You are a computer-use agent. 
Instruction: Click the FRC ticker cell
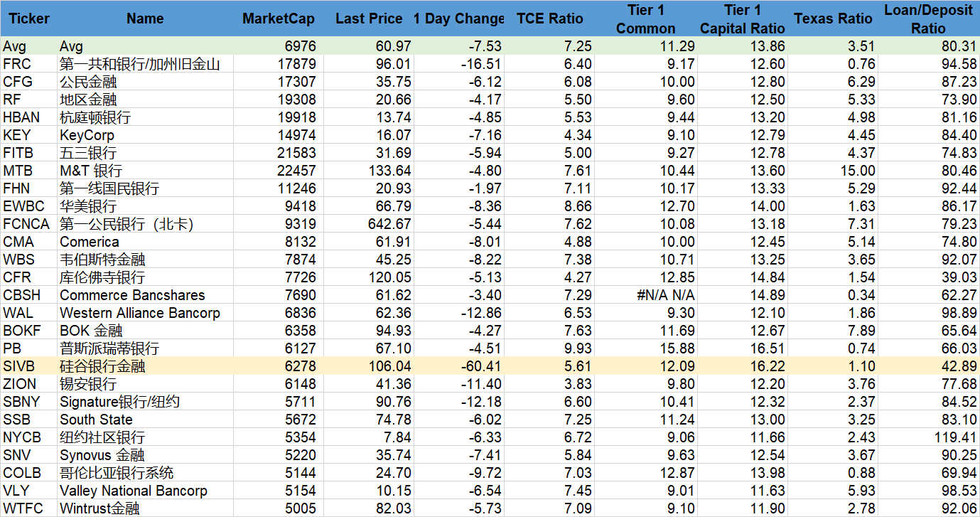[x=29, y=64]
